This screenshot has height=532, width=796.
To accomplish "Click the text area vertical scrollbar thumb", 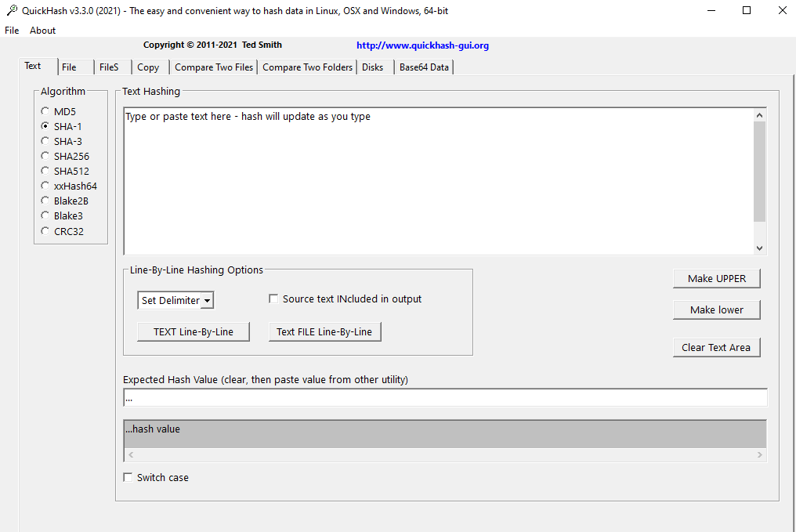I will (x=759, y=172).
